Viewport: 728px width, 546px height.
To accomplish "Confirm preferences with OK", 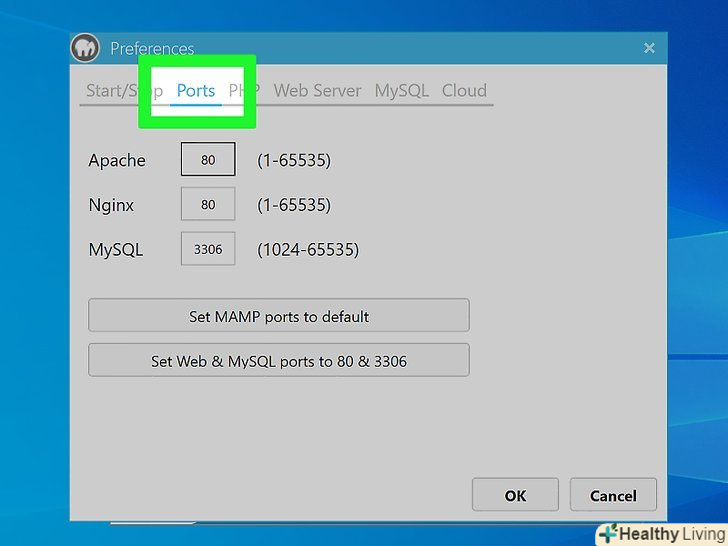I will pyautogui.click(x=515, y=495).
